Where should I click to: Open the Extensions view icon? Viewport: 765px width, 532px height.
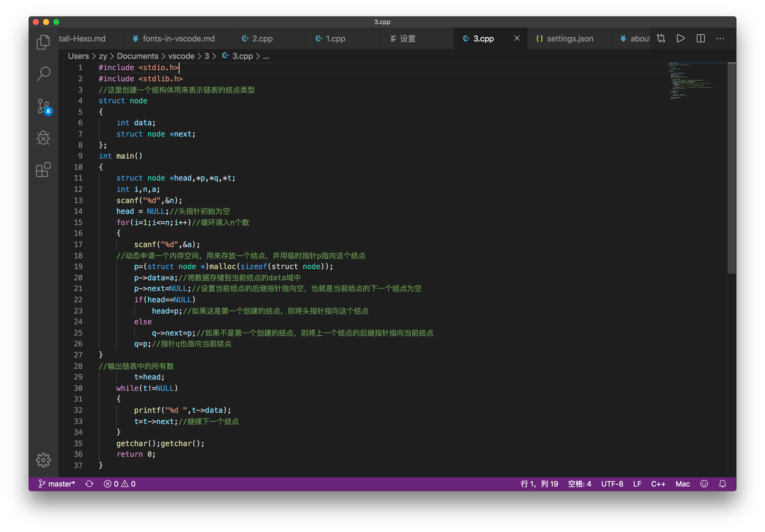pyautogui.click(x=43, y=170)
